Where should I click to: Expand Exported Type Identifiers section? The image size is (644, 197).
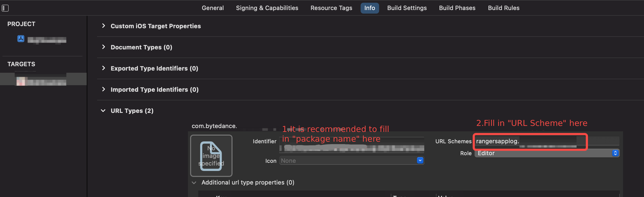[103, 68]
